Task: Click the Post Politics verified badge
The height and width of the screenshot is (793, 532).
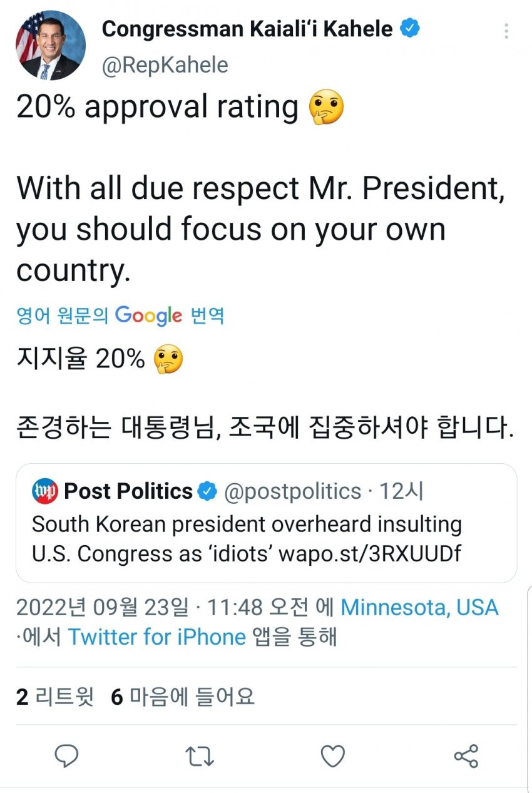Action: (207, 492)
